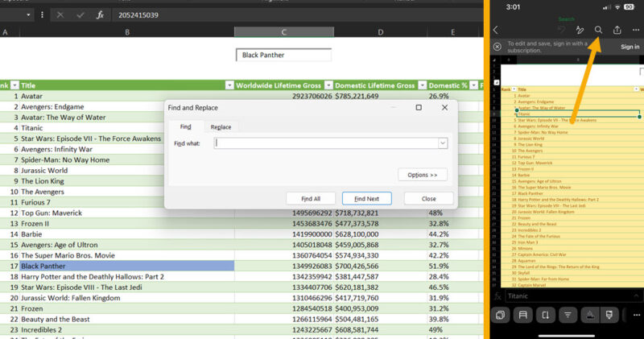Tap the Titanic cell in the mobile sheet
This screenshot has width=644, height=339.
click(x=578, y=114)
